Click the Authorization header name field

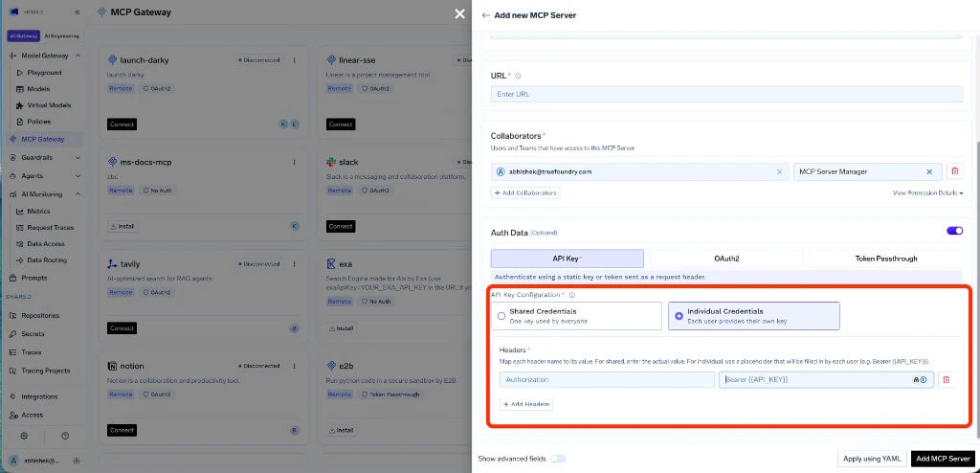click(607, 380)
